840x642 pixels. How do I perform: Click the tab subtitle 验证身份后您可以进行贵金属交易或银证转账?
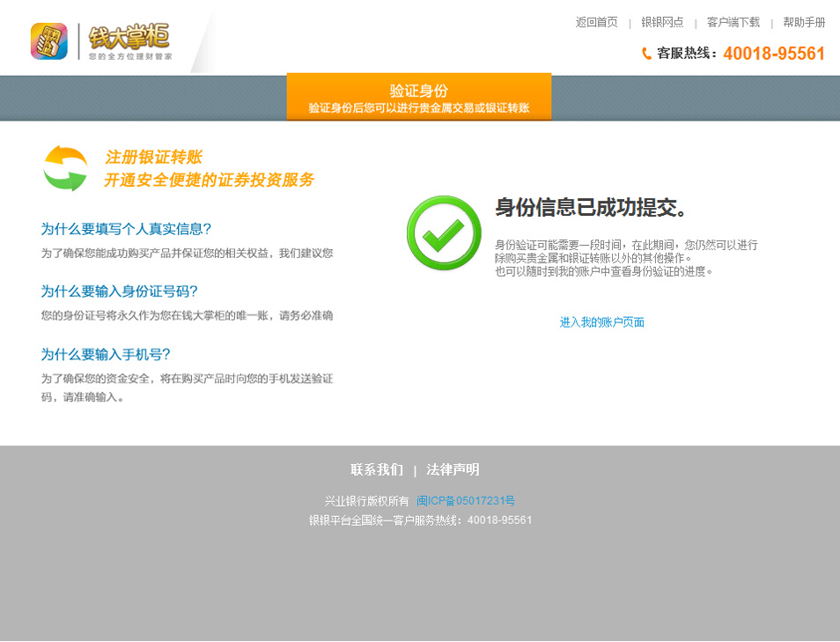point(419,108)
